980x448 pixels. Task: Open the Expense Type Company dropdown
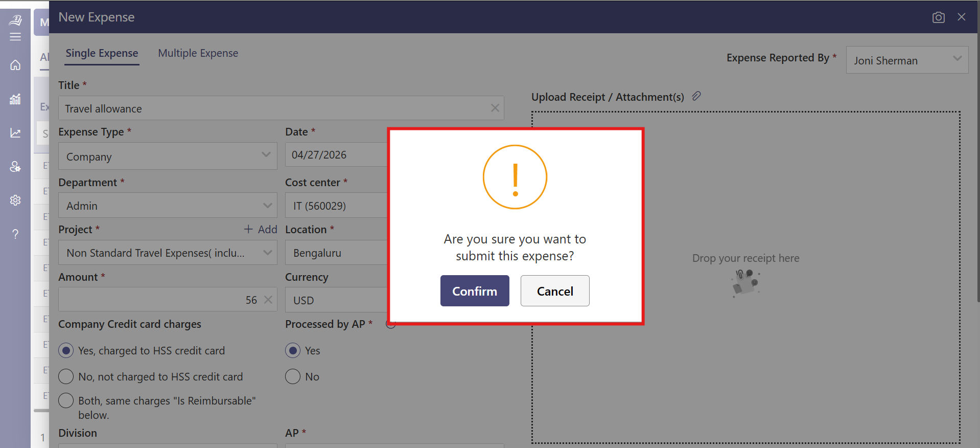(168, 156)
